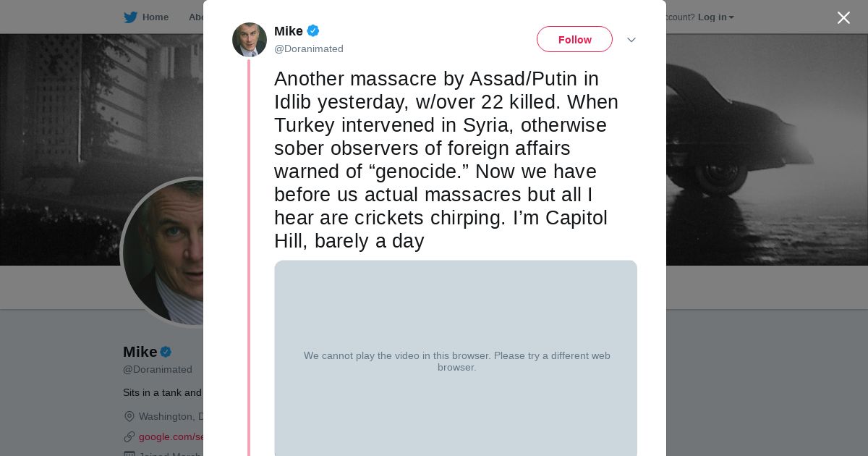Open the @Doranimated handle in the tweet header
This screenshot has width=868, height=456.
coord(309,49)
